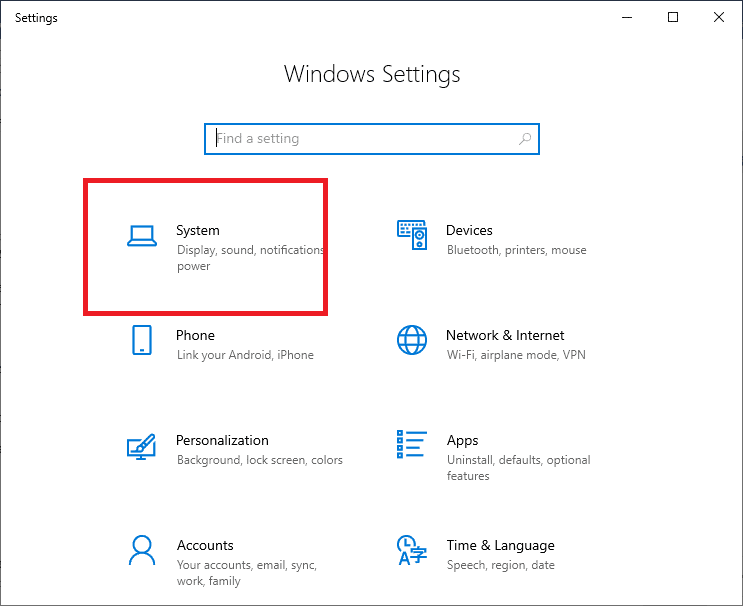
Task: Open the Apps list icon
Action: (x=411, y=444)
